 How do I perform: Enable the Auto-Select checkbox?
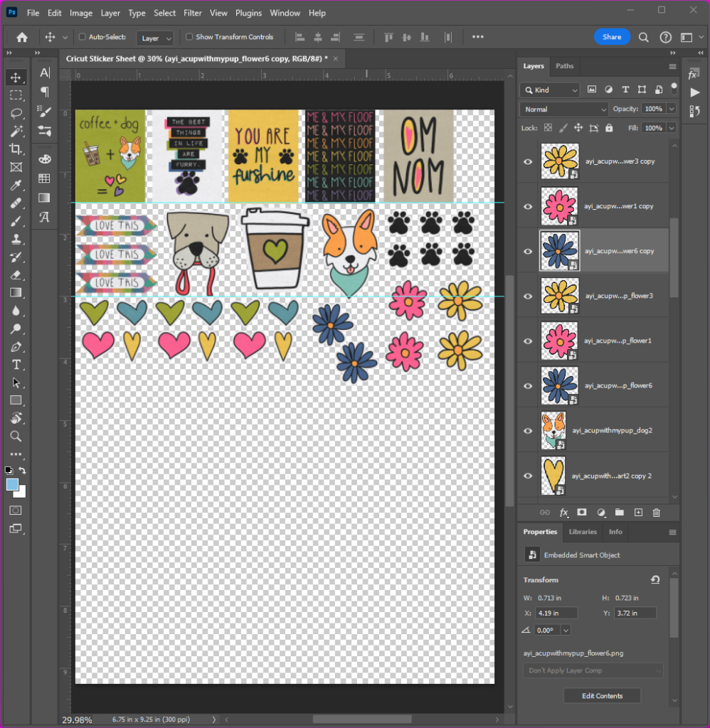(x=83, y=37)
